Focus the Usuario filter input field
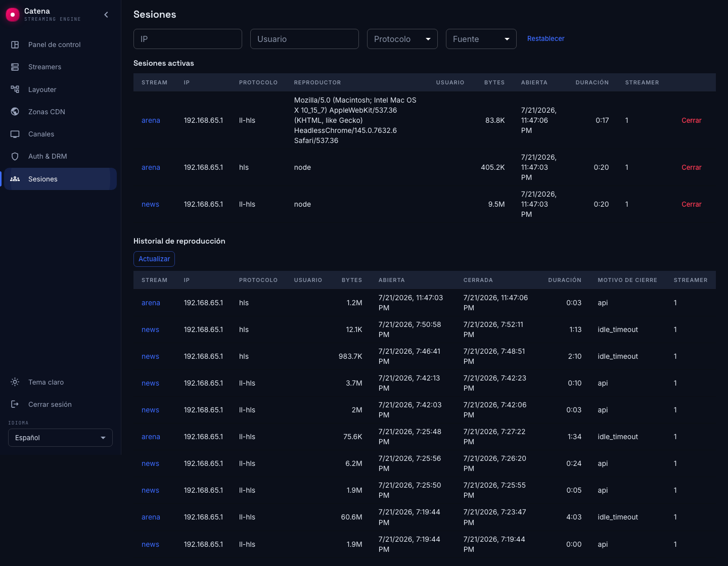This screenshot has width=728, height=566. tap(304, 39)
